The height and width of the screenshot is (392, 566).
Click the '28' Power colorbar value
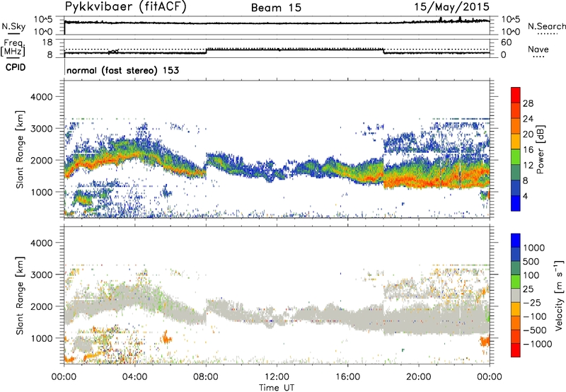tap(528, 103)
